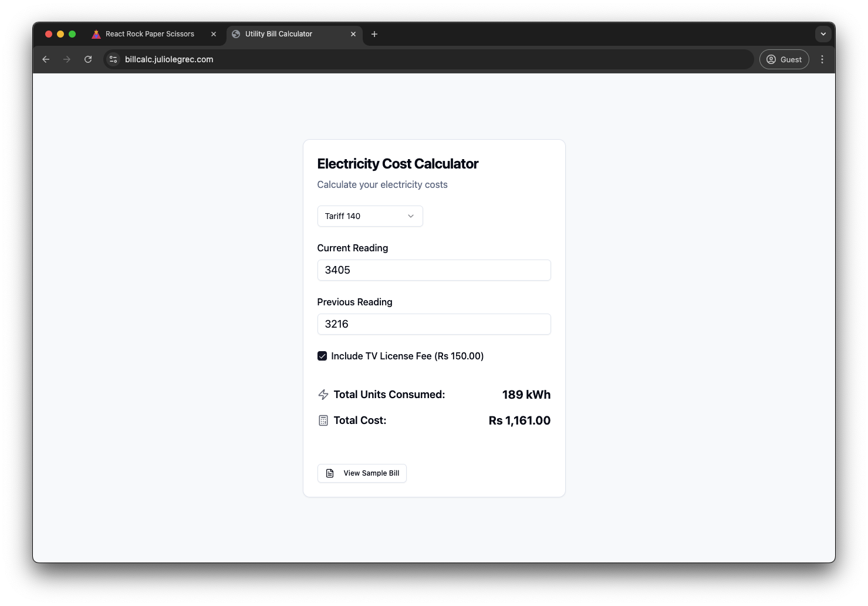
Task: Click the forward navigation arrow
Action: [x=67, y=59]
